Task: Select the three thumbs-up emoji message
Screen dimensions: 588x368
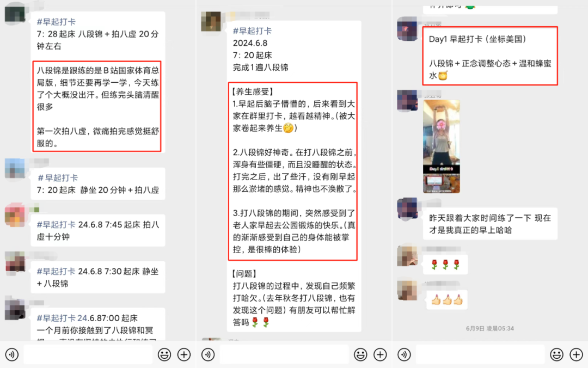Action: tap(447, 300)
